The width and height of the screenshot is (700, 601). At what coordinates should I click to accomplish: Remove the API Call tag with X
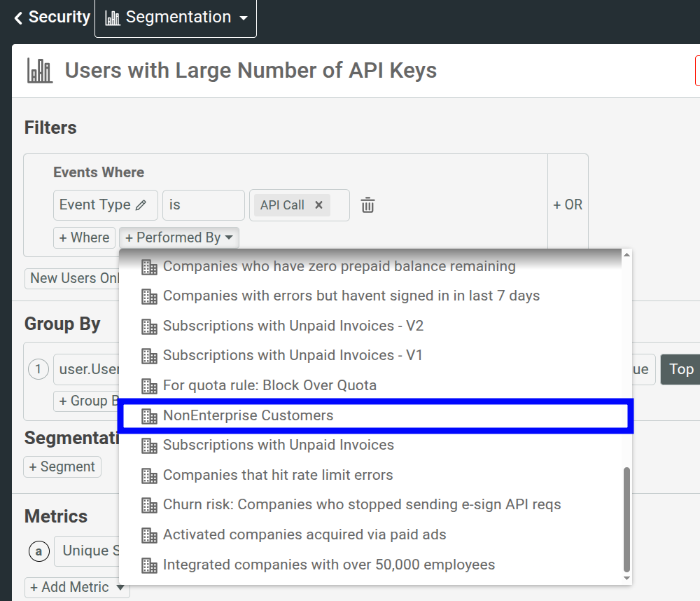(318, 205)
